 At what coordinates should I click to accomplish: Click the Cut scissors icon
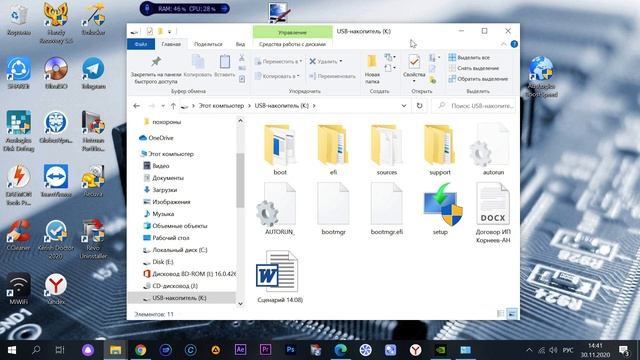coord(242,58)
